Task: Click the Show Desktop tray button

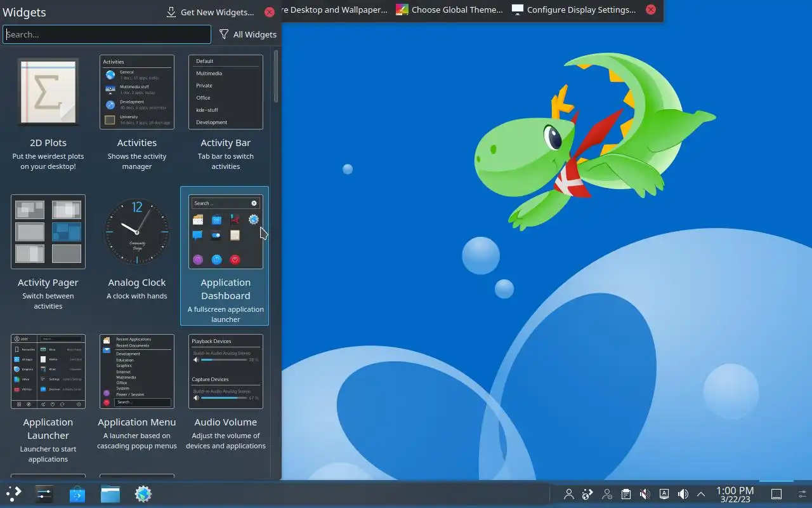Action: (x=776, y=494)
